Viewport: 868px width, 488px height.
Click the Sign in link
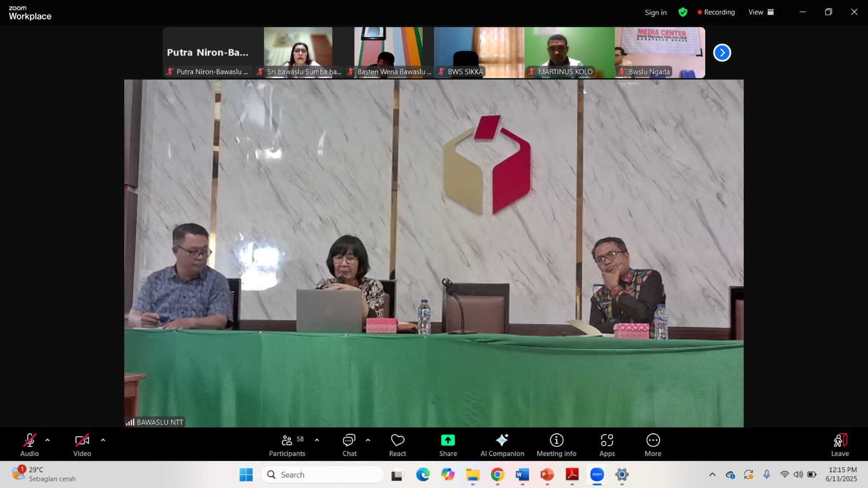click(655, 12)
